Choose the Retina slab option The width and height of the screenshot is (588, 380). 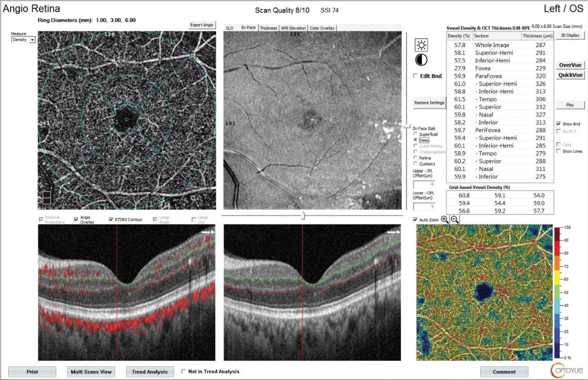(x=415, y=158)
